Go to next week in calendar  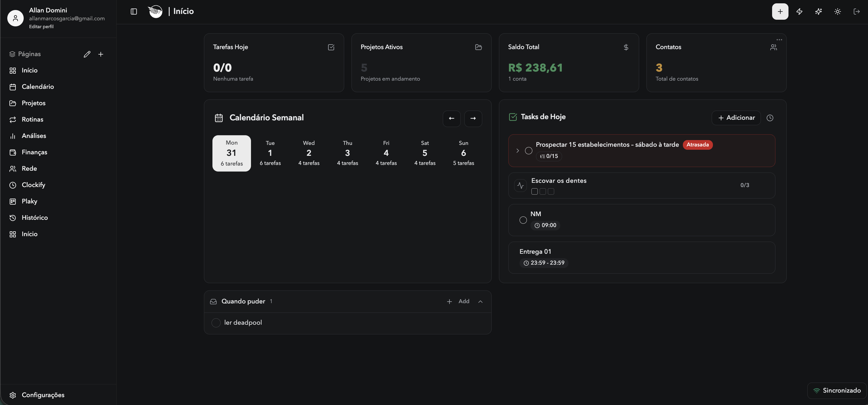point(473,119)
